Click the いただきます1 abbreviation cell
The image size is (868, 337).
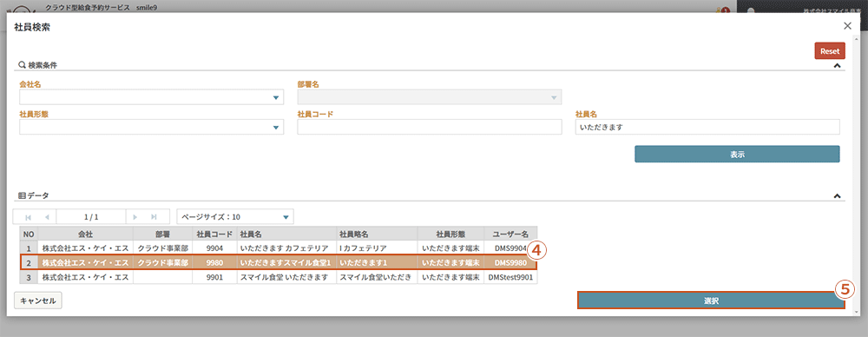[377, 262]
